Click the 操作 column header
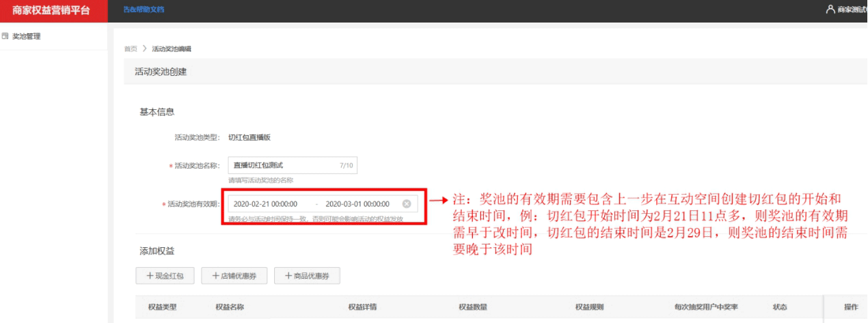This screenshot has height=323, width=868. click(851, 307)
